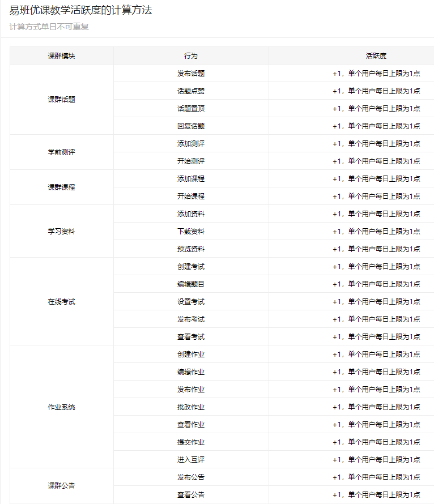Screen dimensions: 434x504
Task: Click the subtitle 计算方式单日不可重复
Action: [x=49, y=27]
